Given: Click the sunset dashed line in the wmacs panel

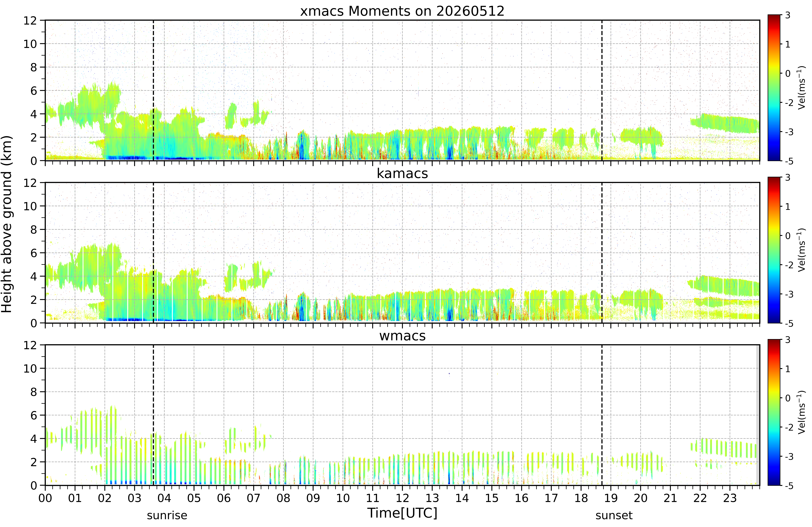Looking at the screenshot, I should (602, 415).
